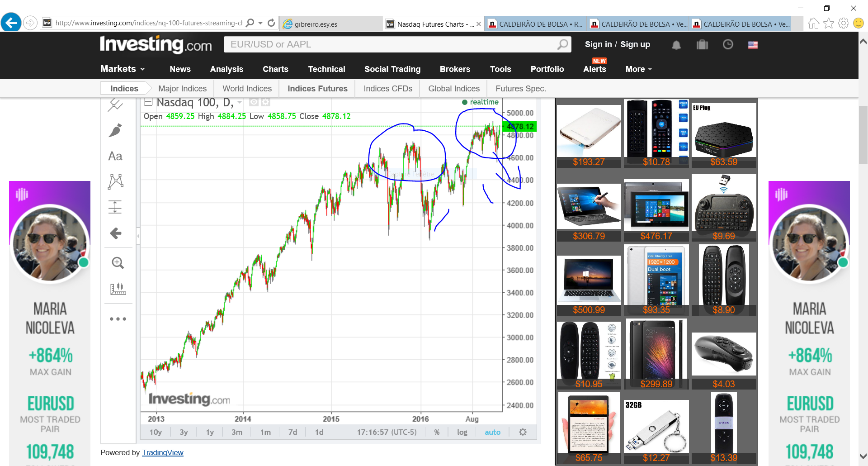Open the Brokers menu
The width and height of the screenshot is (868, 466).
click(x=455, y=69)
